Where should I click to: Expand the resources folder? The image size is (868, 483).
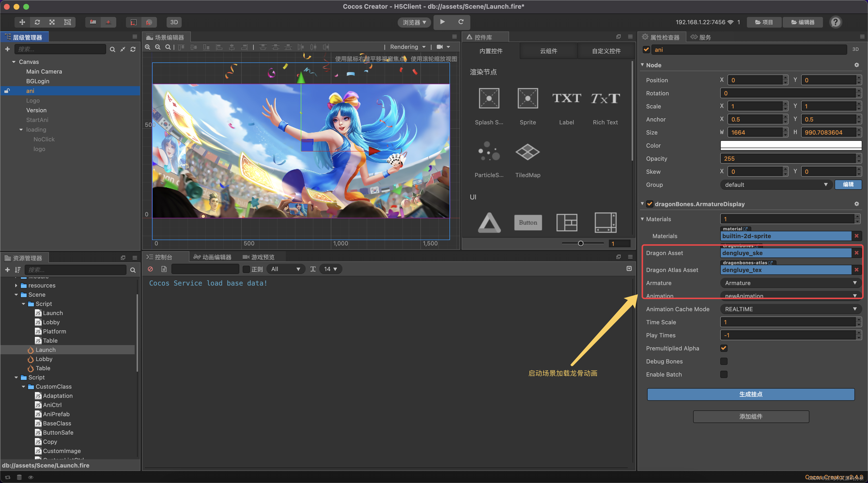[16, 286]
